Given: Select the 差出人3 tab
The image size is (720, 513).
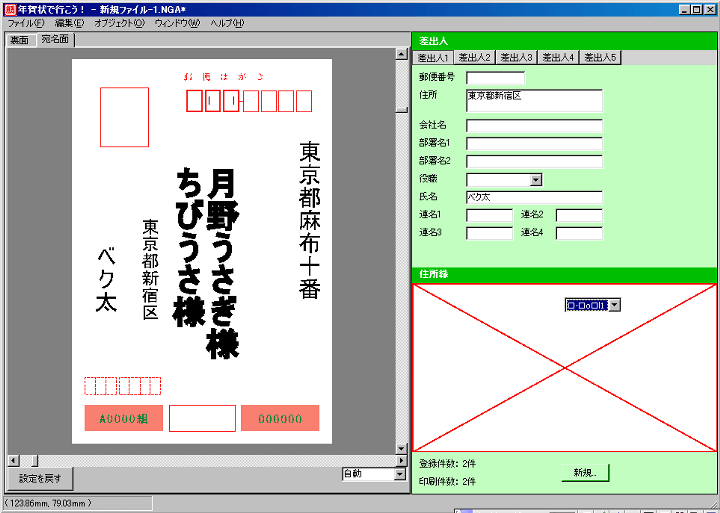Looking at the screenshot, I should pos(516,57).
